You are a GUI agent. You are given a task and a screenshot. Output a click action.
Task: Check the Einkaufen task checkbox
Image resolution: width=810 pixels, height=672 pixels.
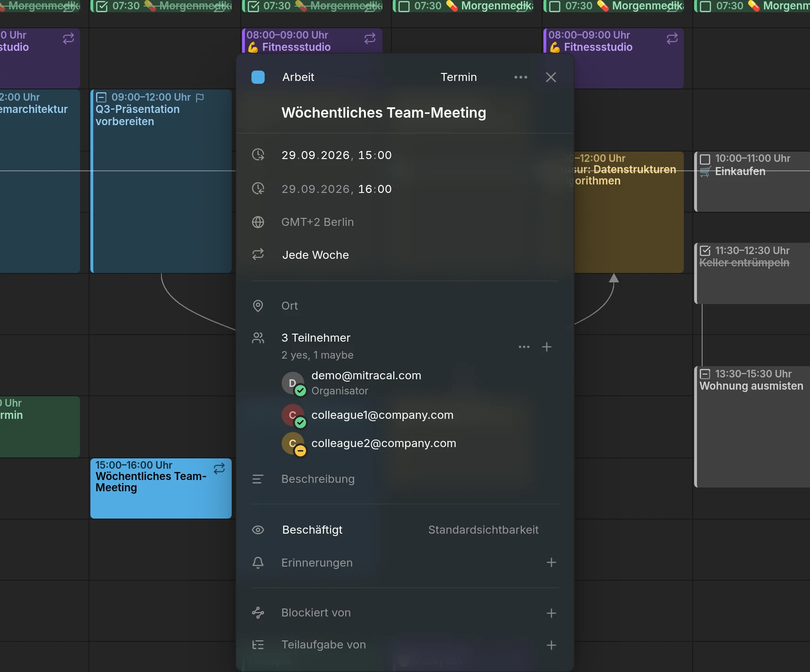coord(705,159)
